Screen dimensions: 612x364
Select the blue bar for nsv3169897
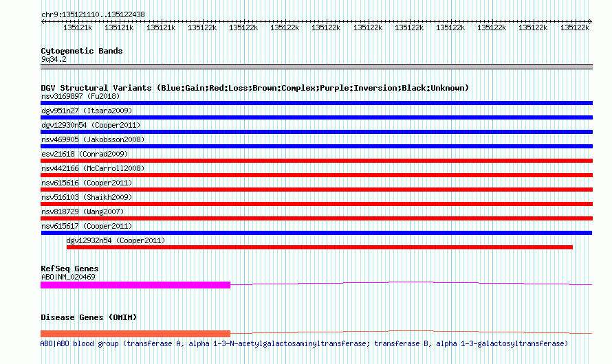pyautogui.click(x=316, y=103)
